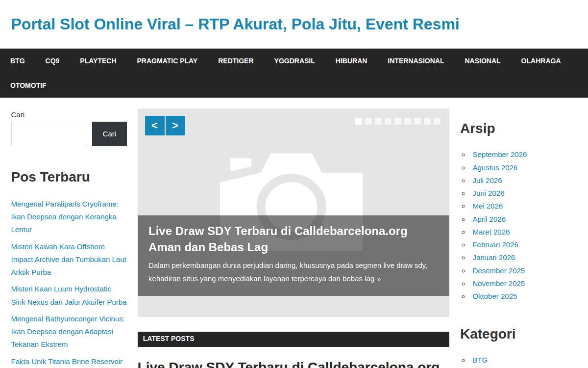
Task: Open the REDTIGER menu item
Action: [x=236, y=61]
